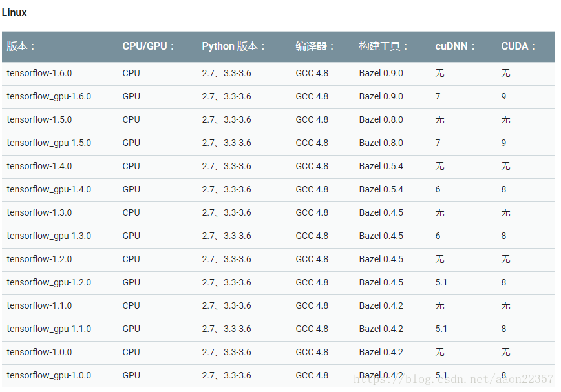Click GCC 4.8 in tensorflow-1.3.0 row

(x=312, y=212)
